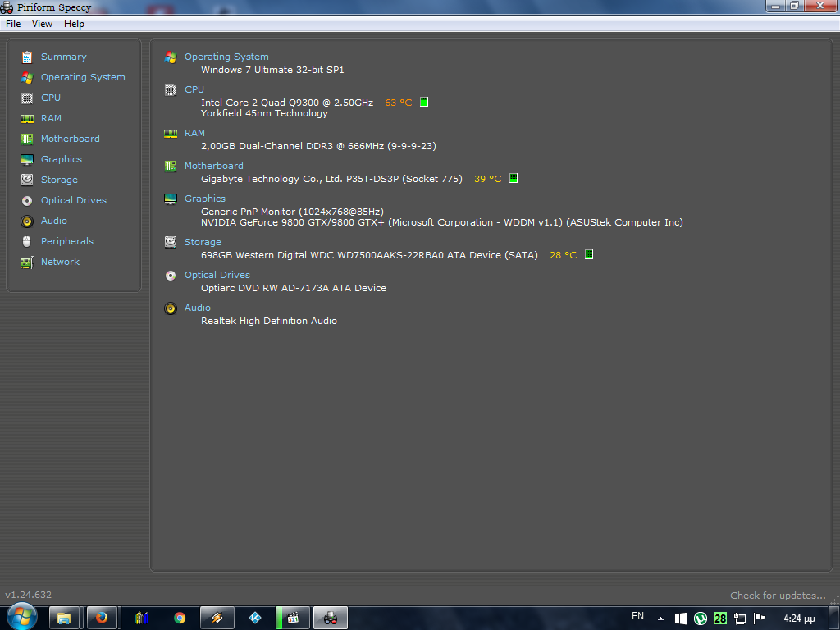Click the Check for updates link

tap(778, 596)
